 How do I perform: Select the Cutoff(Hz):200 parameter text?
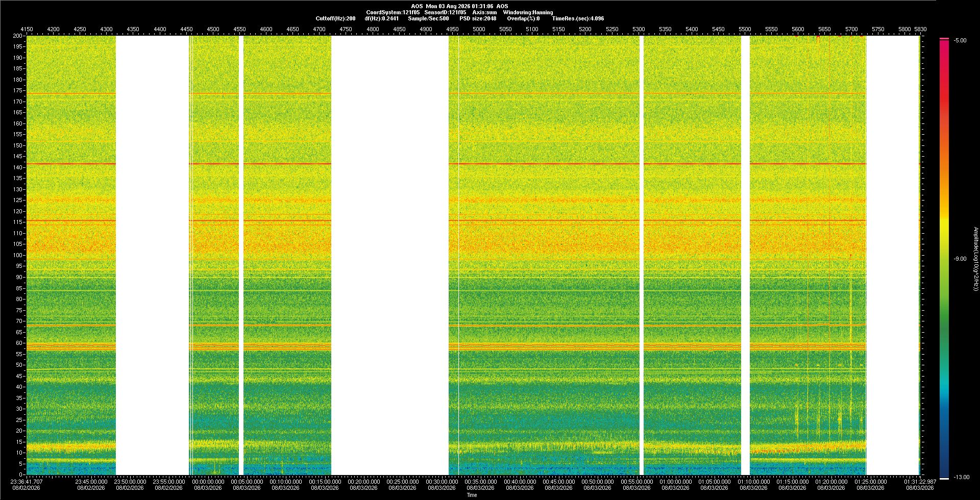[335, 18]
